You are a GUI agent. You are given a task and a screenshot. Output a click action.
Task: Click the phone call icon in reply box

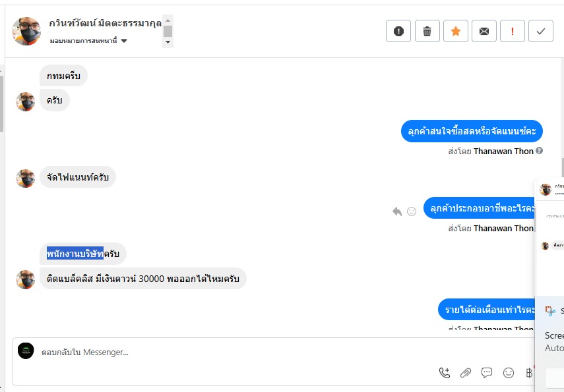tap(445, 373)
